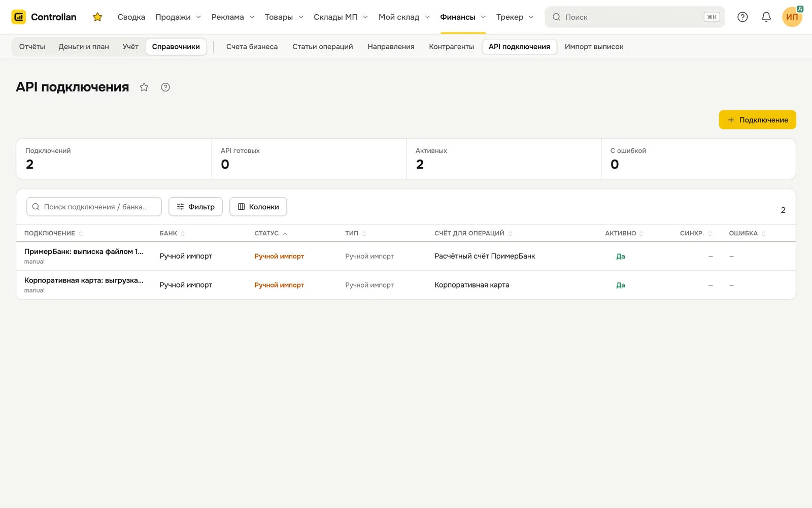The width and height of the screenshot is (812, 508).
Task: Open the help question-mark icon in header
Action: 742,17
